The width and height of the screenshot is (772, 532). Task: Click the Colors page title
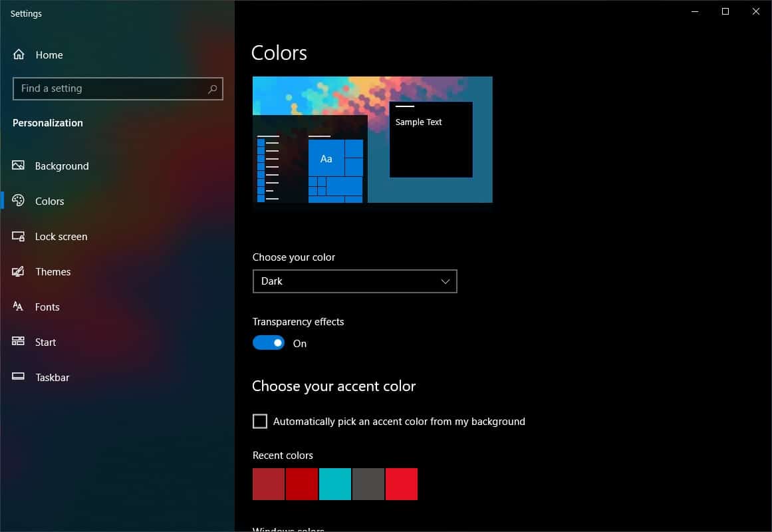point(279,53)
